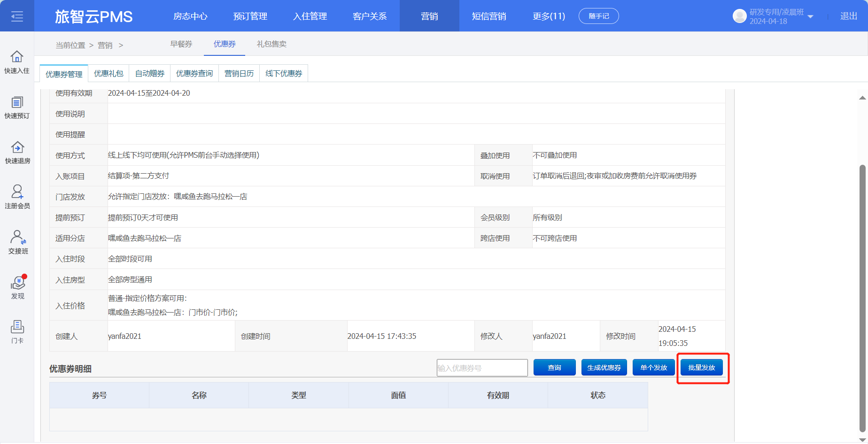Open 发现 discover icon
This screenshot has width=868, height=444.
[18, 287]
